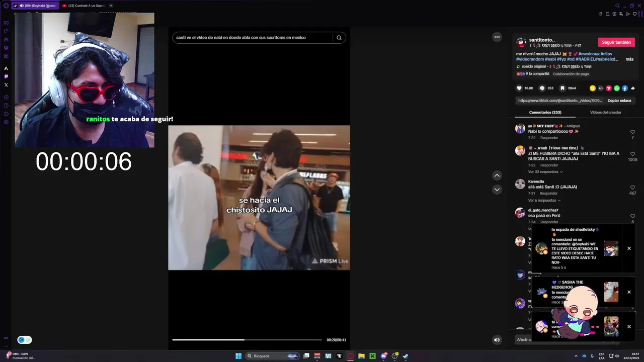Click the search magnifier icon in TikTok search bar
The width and height of the screenshot is (644, 362).
[339, 38]
